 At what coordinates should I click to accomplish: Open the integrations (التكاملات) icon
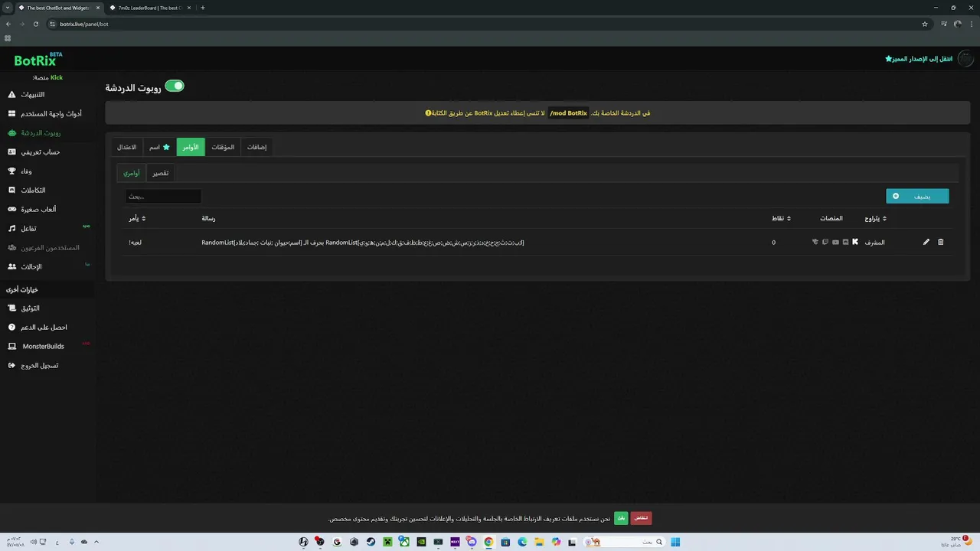tap(11, 191)
